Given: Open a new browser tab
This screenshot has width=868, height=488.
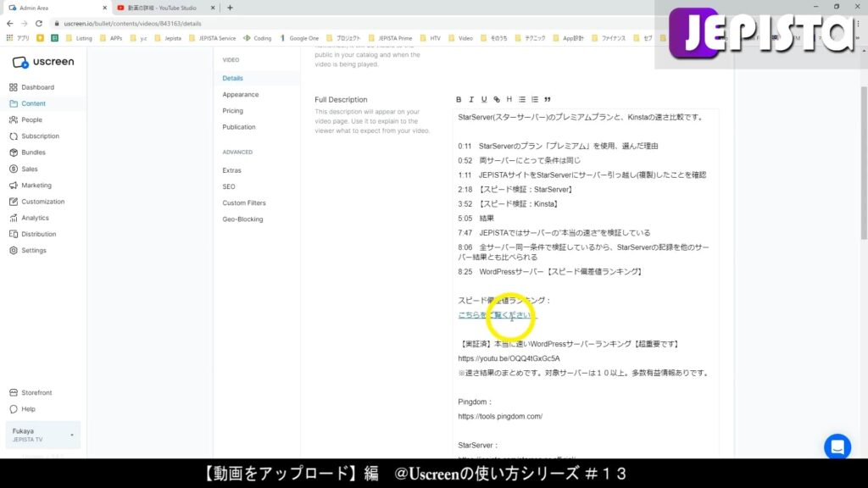Looking at the screenshot, I should pos(230,8).
